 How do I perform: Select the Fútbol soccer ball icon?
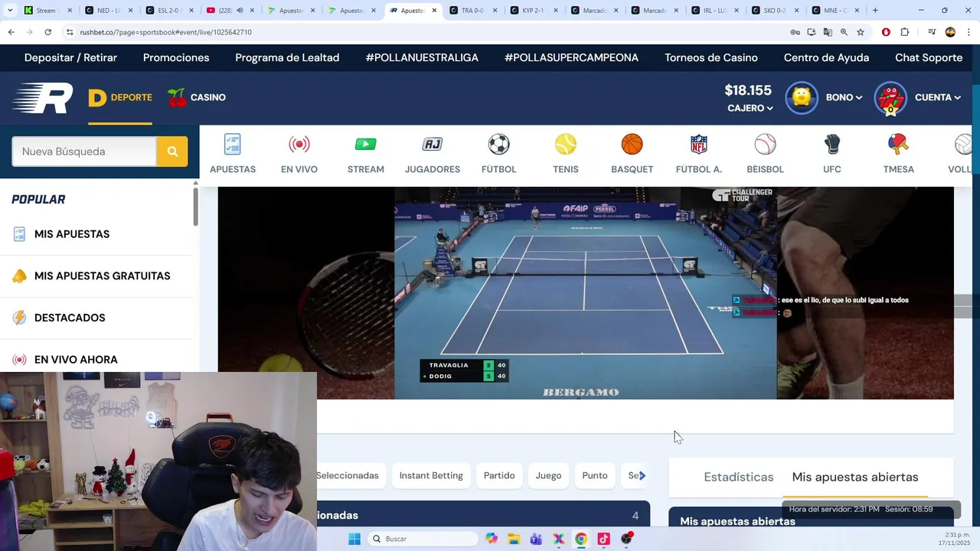point(499,144)
